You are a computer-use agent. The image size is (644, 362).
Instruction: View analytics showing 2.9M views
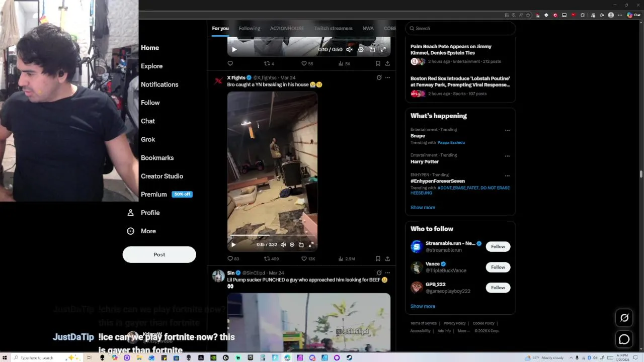pos(347,259)
